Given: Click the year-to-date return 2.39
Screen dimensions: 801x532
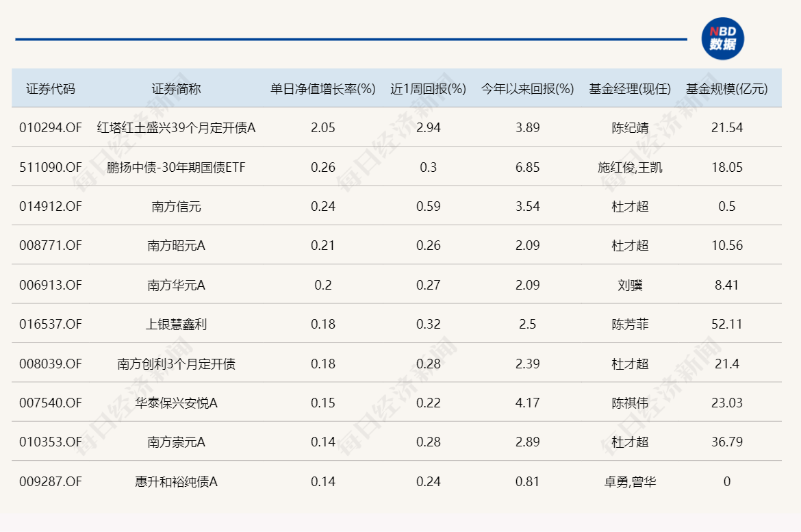Looking at the screenshot, I should click(x=527, y=364).
